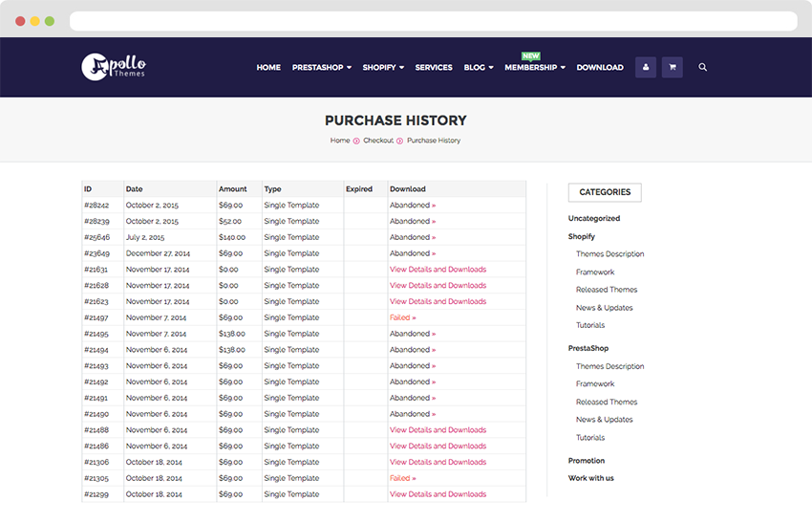The image size is (812, 523).
Task: Click Abandoned link for order #28242
Action: point(412,206)
